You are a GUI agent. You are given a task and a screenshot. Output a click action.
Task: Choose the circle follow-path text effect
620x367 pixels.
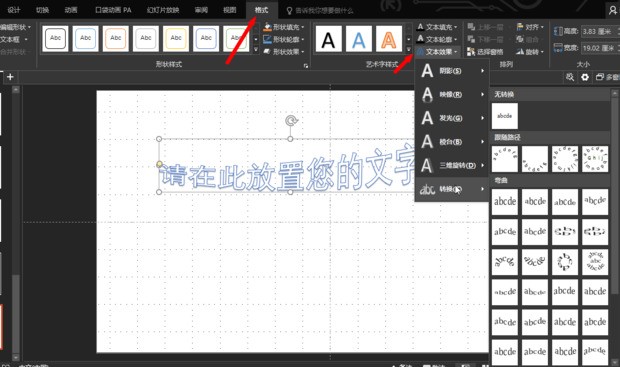(565, 159)
